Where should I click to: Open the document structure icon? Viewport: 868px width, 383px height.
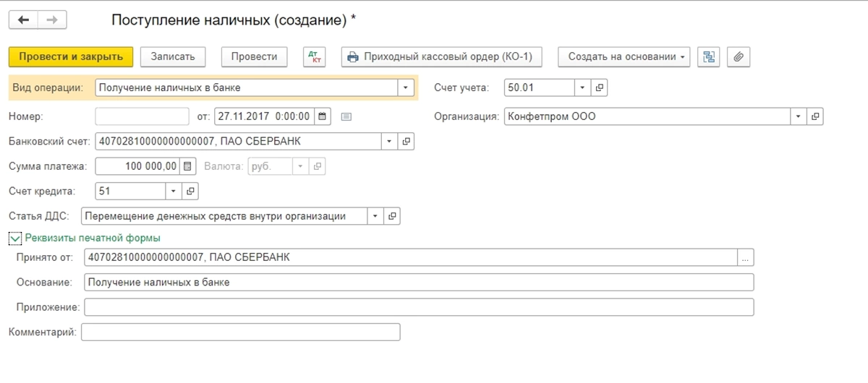pos(708,57)
